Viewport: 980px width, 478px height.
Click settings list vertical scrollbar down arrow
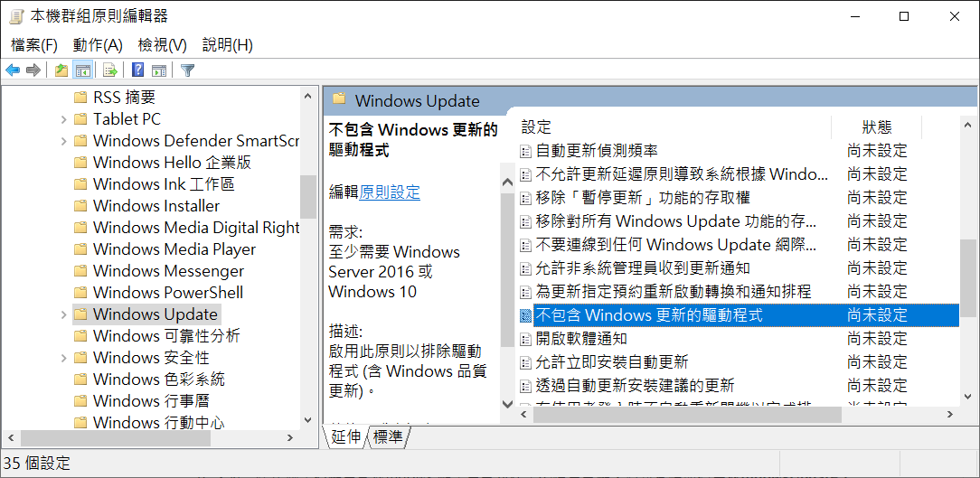pos(967,396)
